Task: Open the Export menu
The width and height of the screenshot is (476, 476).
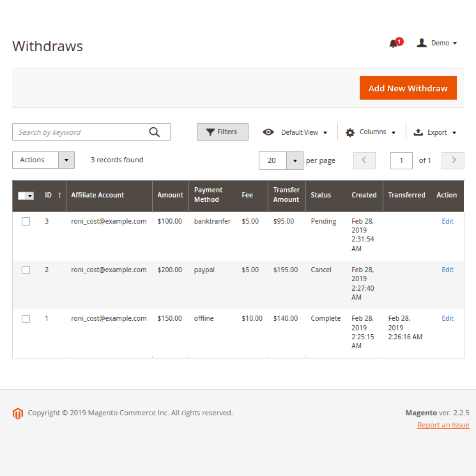Action: pos(435,132)
